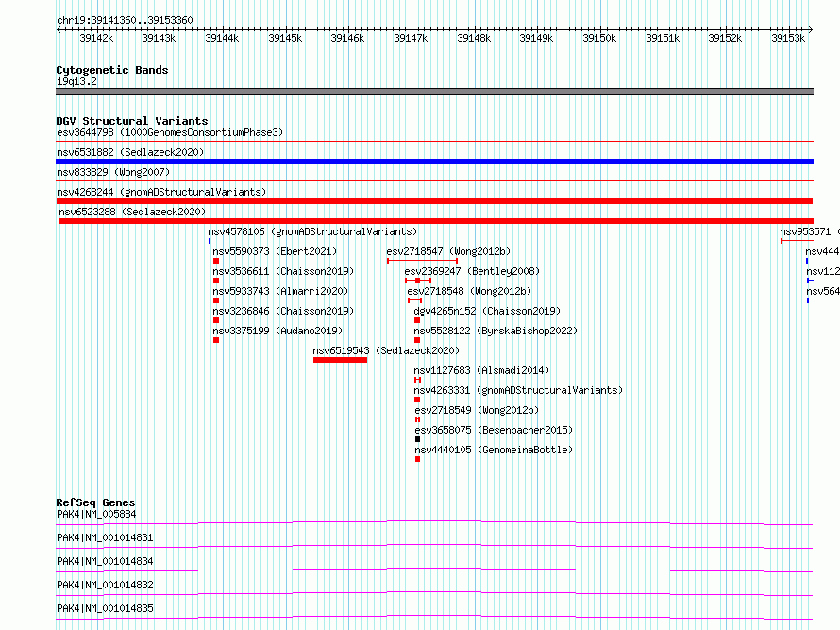840x630 pixels.
Task: Click nsv5933743 (Almarri2020) label
Action: click(x=280, y=291)
